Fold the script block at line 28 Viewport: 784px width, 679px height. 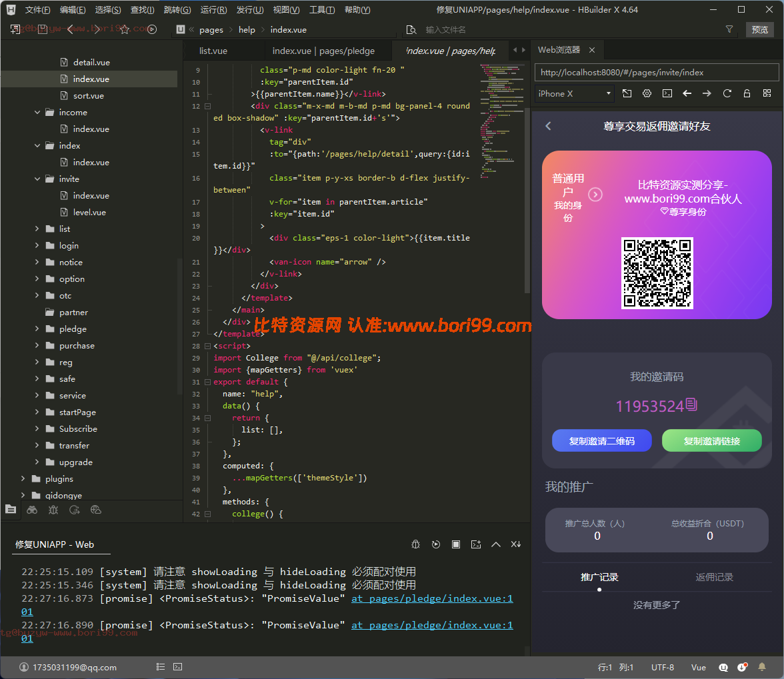tap(207, 346)
